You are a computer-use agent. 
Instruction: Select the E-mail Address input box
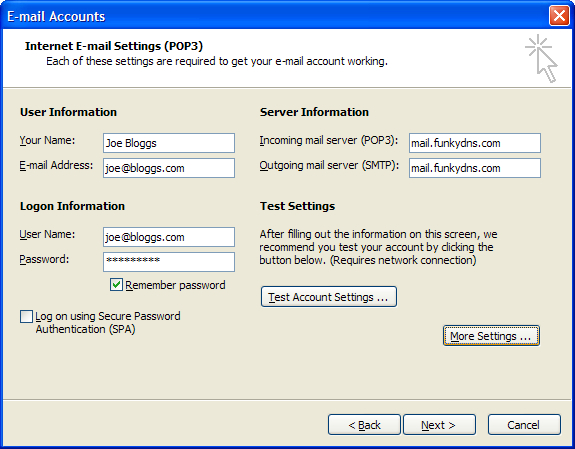point(169,168)
